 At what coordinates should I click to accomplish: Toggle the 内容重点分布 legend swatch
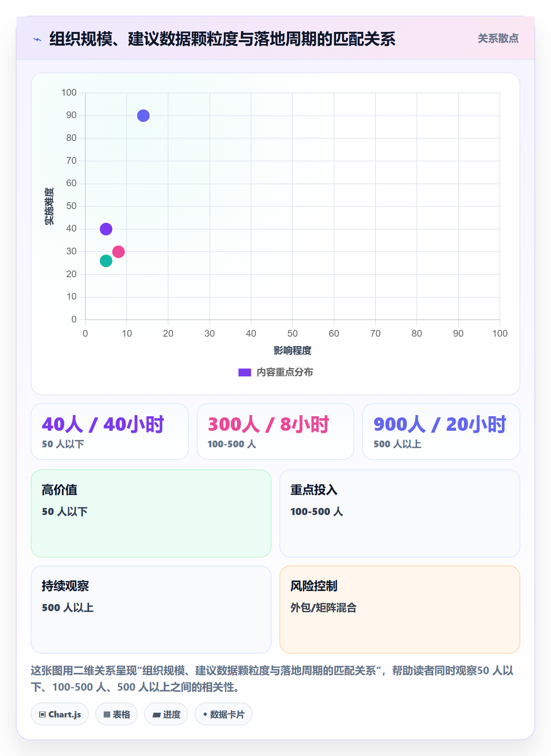[x=244, y=372]
